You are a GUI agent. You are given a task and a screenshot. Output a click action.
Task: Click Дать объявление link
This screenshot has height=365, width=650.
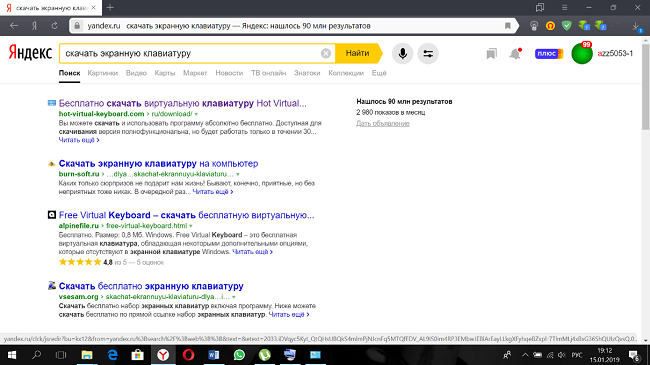(x=383, y=124)
